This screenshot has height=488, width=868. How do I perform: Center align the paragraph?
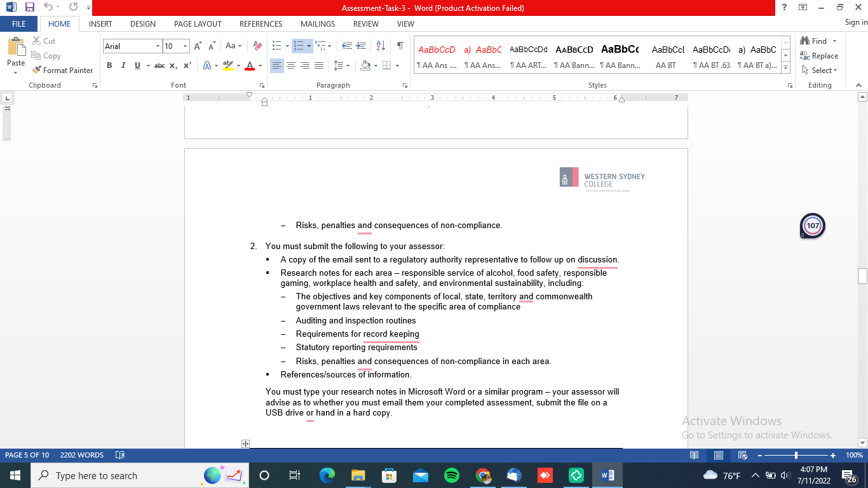click(291, 65)
